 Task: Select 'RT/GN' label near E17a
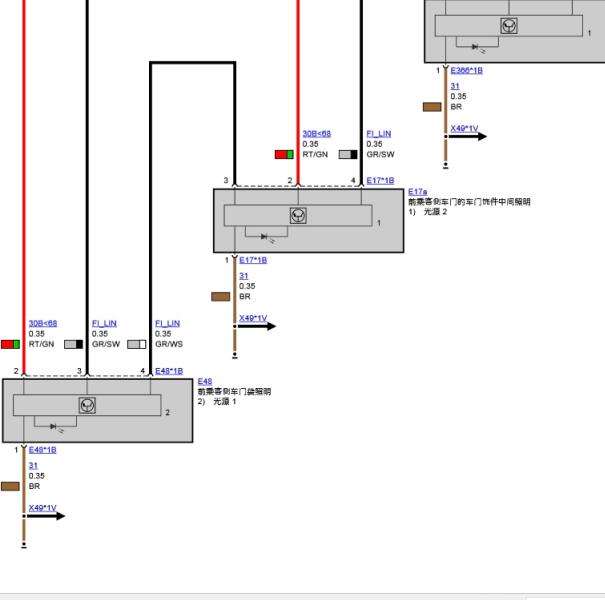tap(315, 154)
